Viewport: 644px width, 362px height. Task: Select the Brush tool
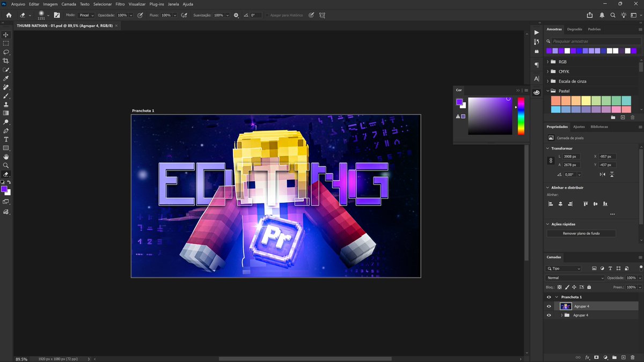point(6,95)
